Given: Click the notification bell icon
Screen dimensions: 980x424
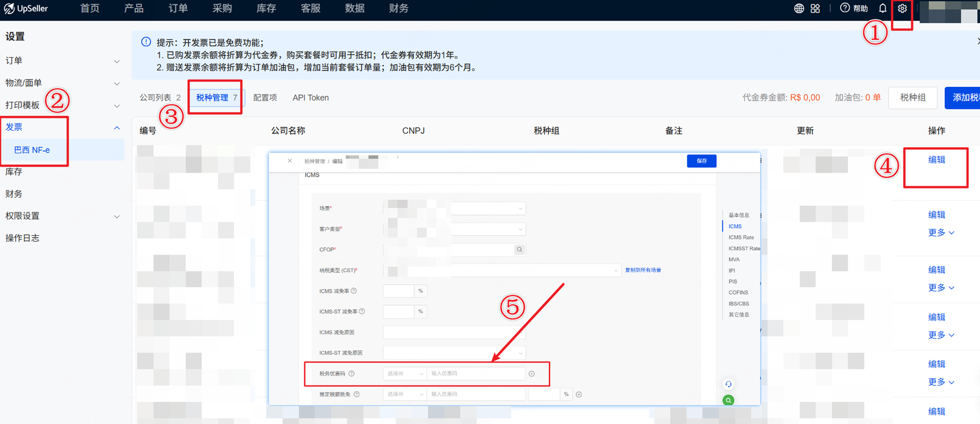Looking at the screenshot, I should tap(883, 8).
